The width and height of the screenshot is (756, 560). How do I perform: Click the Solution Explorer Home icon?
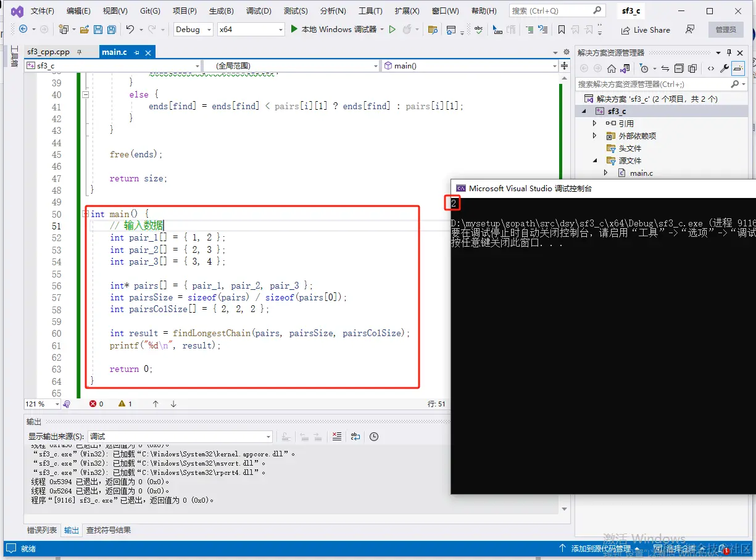click(612, 68)
